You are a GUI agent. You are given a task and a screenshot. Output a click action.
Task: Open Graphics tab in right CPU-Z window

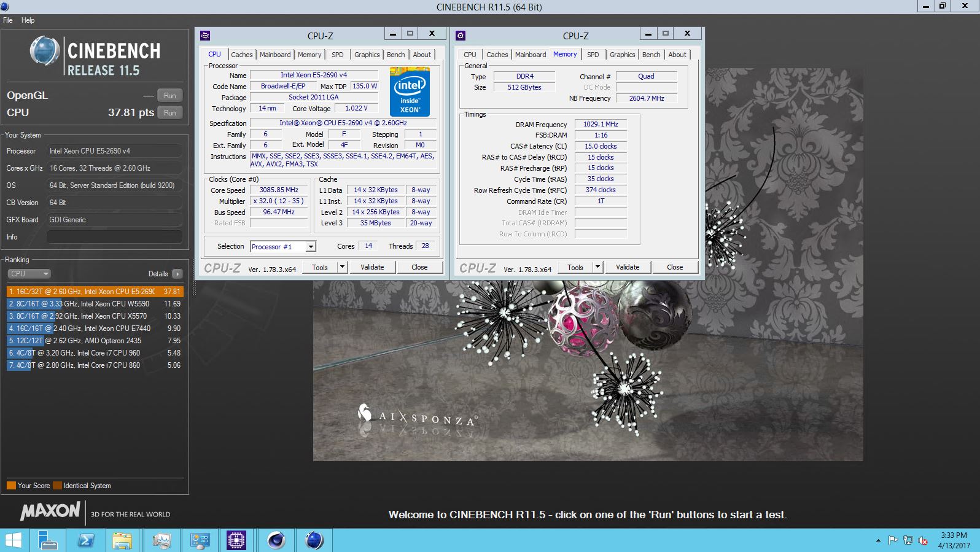click(x=623, y=55)
